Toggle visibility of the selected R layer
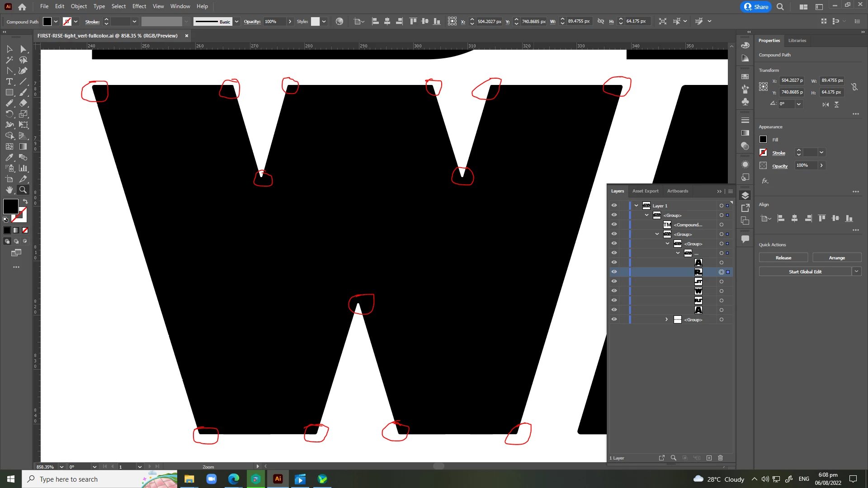 [614, 272]
